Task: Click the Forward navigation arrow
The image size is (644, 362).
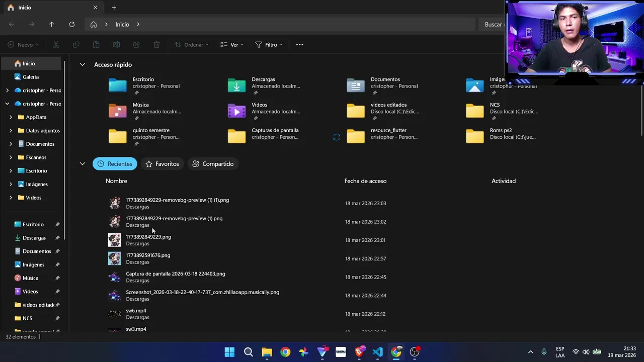Action: pos(32,24)
